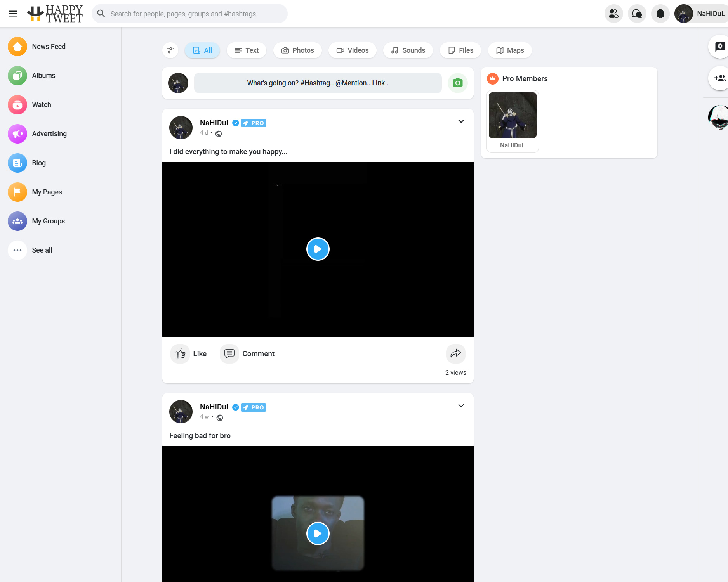The width and height of the screenshot is (728, 582).
Task: Click the Watch icon in sidebar
Action: (x=17, y=105)
